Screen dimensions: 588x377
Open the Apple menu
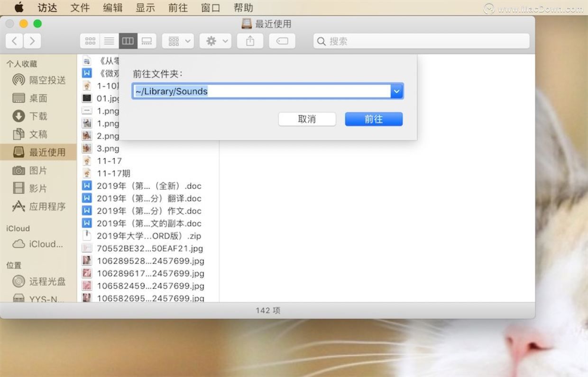tap(19, 8)
